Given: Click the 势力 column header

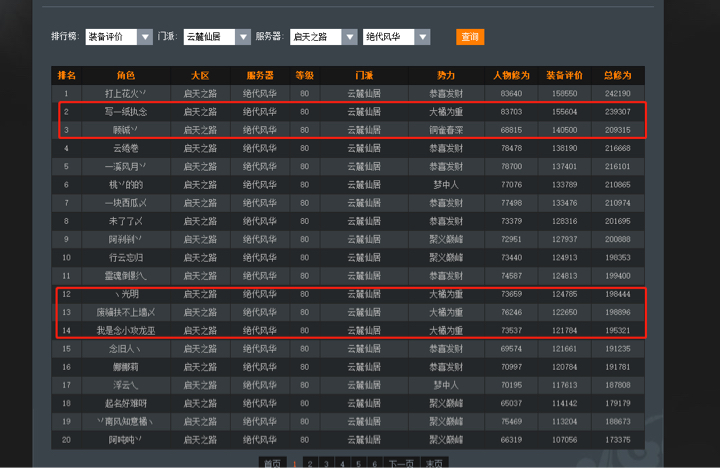Looking at the screenshot, I should 446,75.
